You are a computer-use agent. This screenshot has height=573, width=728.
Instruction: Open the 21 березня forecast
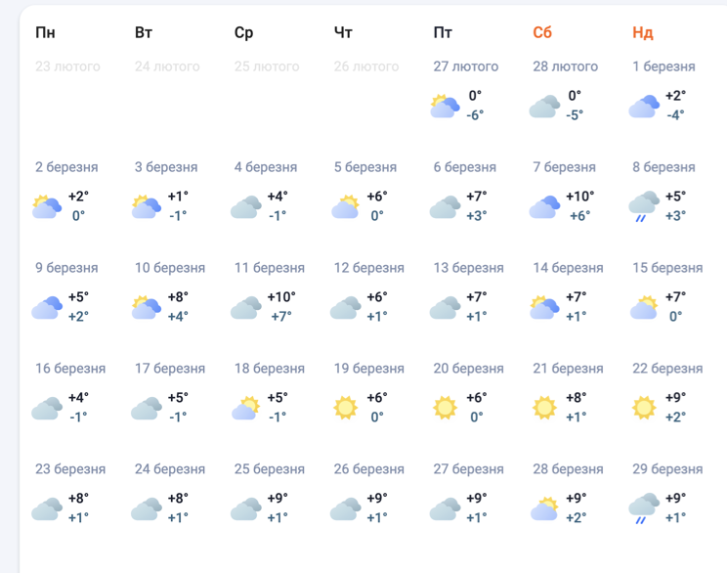[x=568, y=369]
